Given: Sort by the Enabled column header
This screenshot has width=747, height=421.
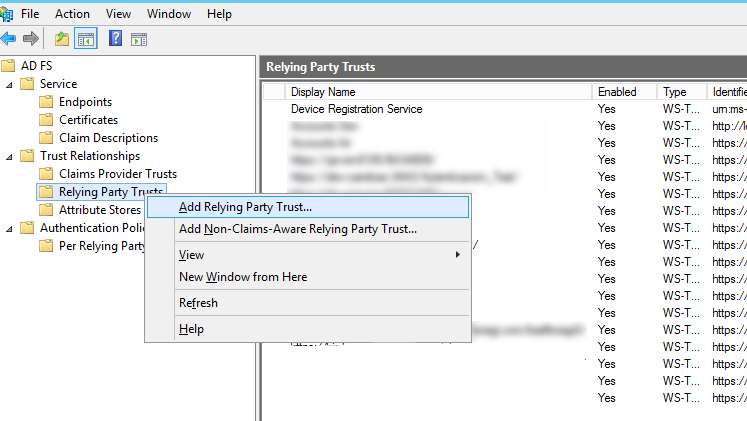Looking at the screenshot, I should pyautogui.click(x=624, y=91).
